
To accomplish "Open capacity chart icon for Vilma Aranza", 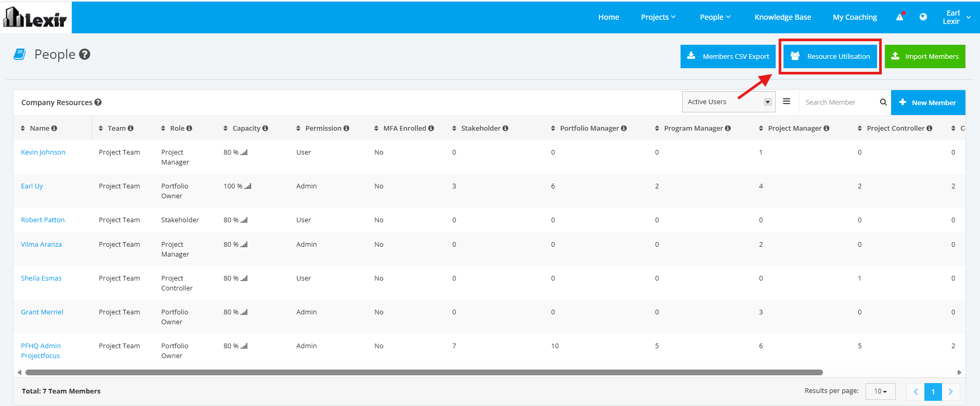I will click(x=244, y=245).
